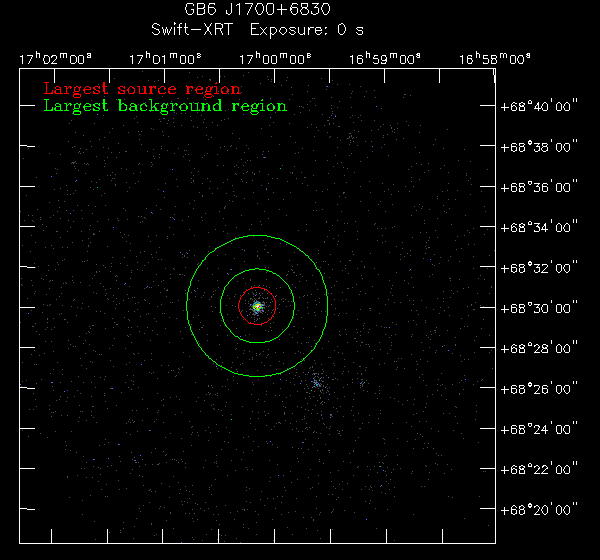Image resolution: width=600 pixels, height=560 pixels.
Task: Click declination label +68°36'00"
Action: [539, 187]
